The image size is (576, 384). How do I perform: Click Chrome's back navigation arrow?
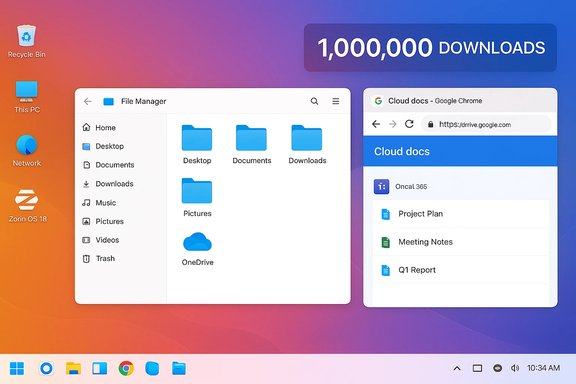tap(376, 124)
